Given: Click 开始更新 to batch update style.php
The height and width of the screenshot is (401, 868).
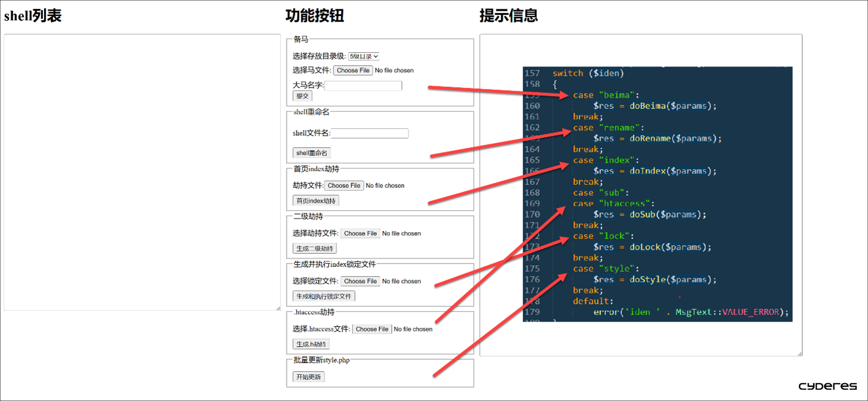Looking at the screenshot, I should point(309,376).
